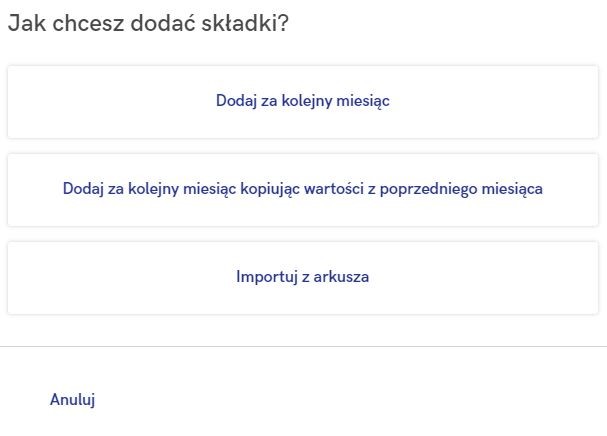Import contributions from a spreadsheet

[303, 278]
